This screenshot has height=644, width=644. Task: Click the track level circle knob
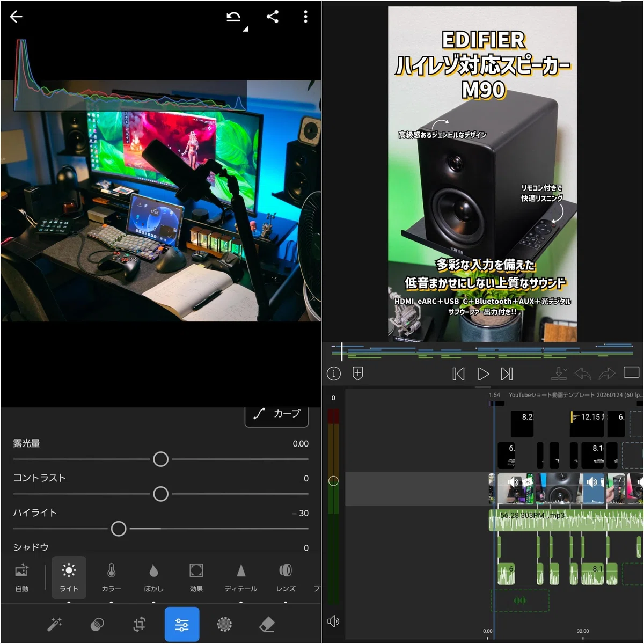point(333,481)
